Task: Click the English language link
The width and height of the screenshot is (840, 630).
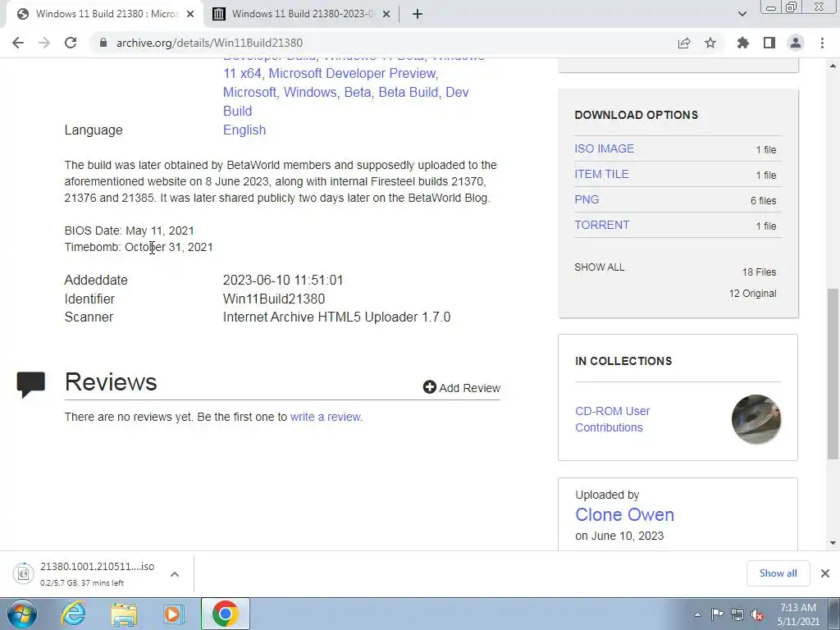Action: 244,130
